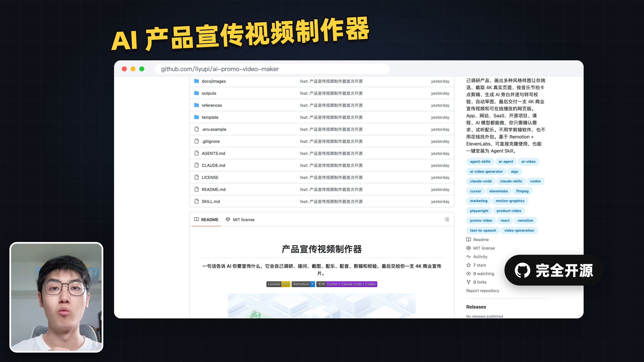644x362 pixels.
Task: Open the references folder
Action: coord(212,105)
